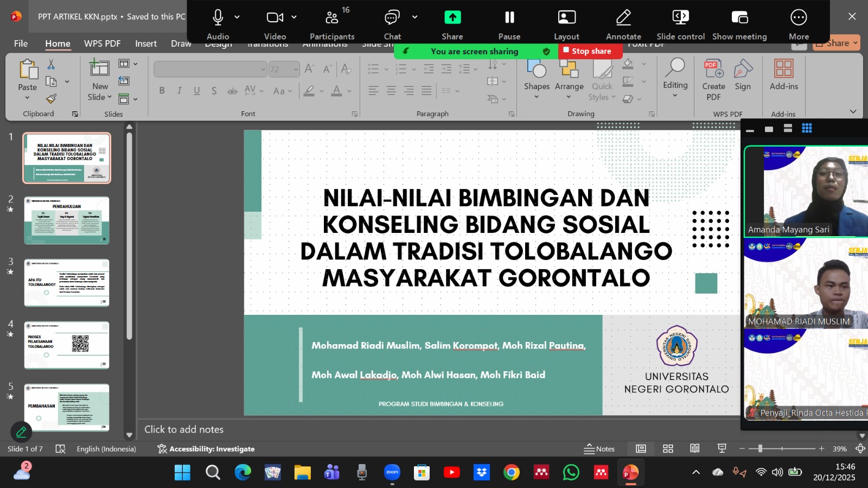
Task: Click the Cut scissors icon
Action: tap(51, 65)
